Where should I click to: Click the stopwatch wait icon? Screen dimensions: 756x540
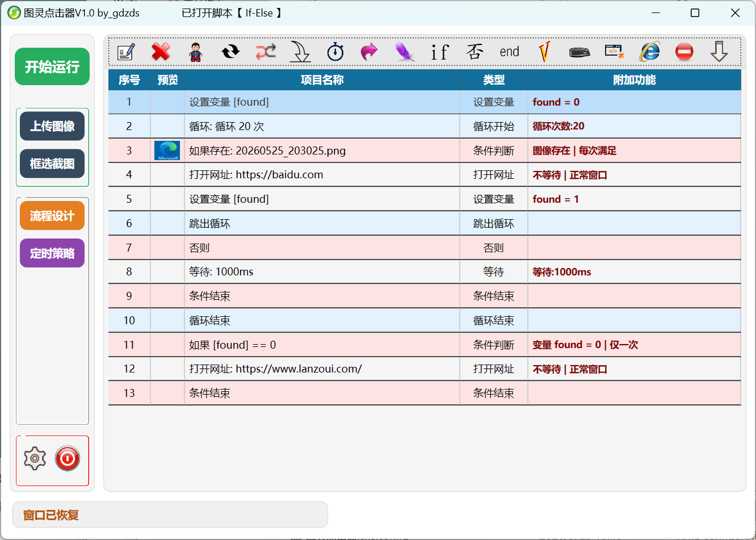click(335, 52)
